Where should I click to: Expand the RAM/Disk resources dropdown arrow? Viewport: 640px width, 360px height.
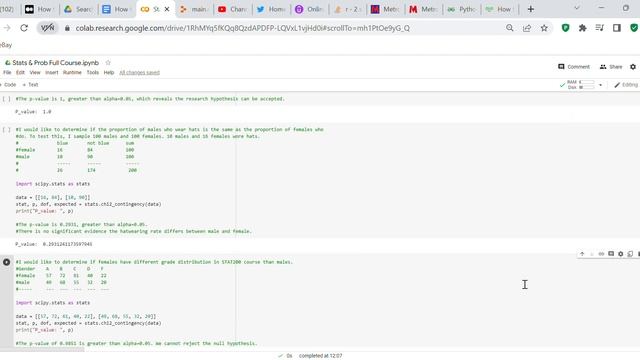coord(600,85)
